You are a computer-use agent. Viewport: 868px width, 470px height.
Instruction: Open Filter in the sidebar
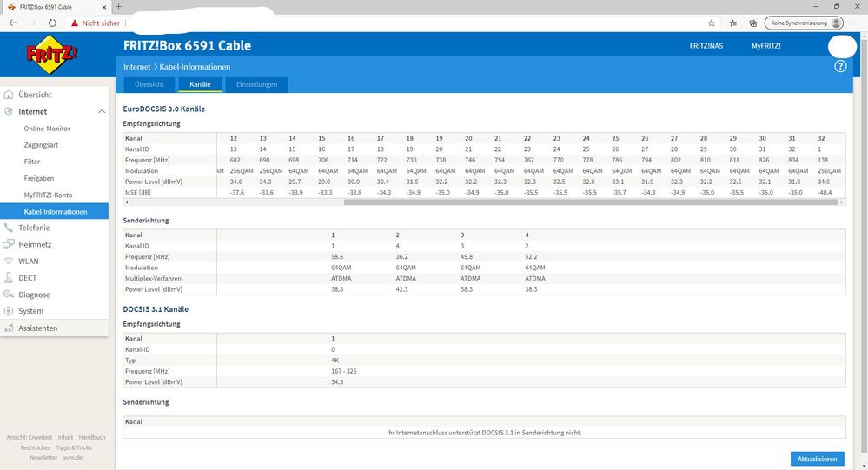click(x=32, y=162)
